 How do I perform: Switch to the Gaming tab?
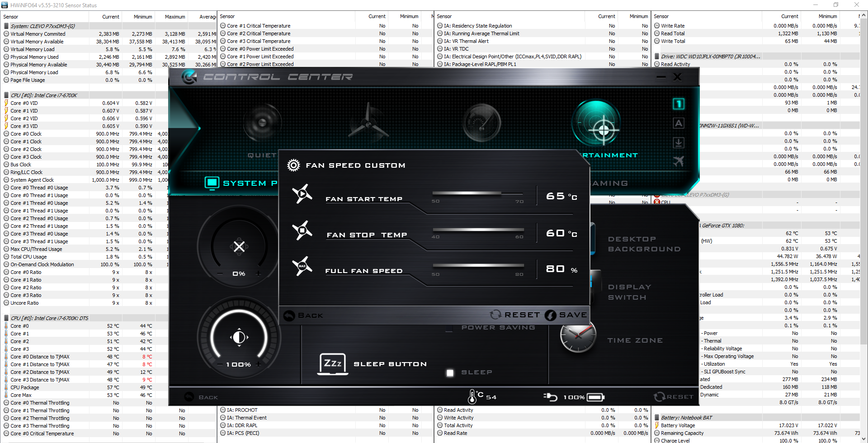coord(610,183)
